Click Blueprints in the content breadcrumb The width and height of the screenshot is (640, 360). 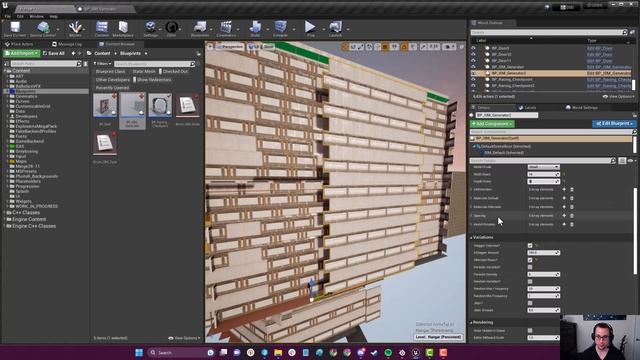coord(131,53)
